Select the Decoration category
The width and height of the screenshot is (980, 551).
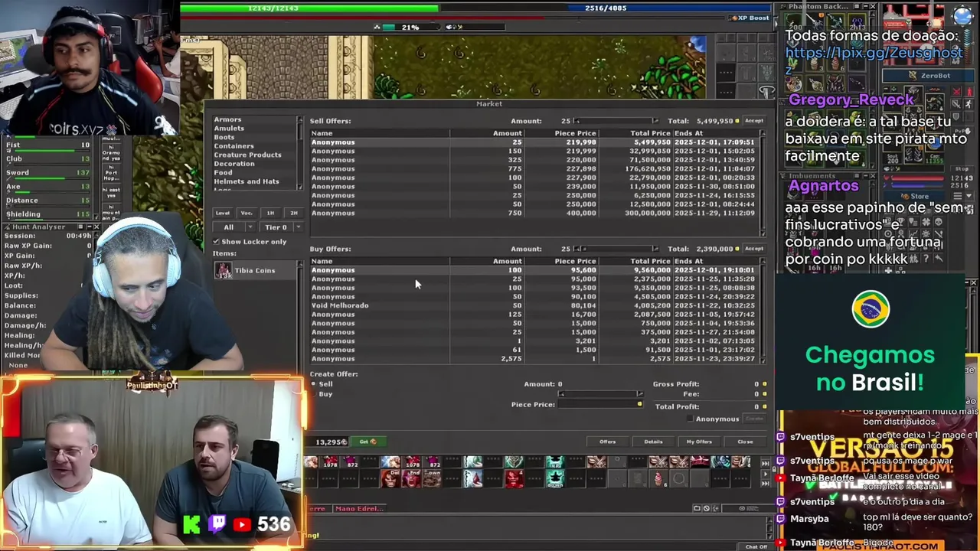click(234, 164)
